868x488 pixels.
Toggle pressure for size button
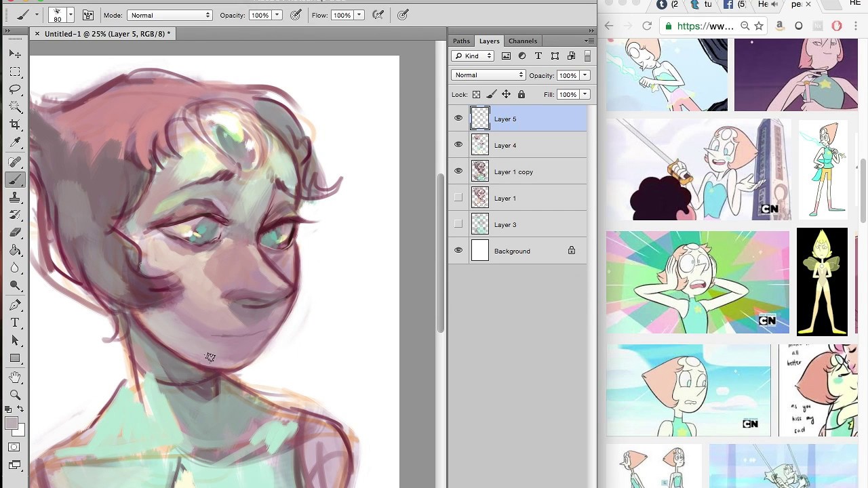pyautogui.click(x=403, y=15)
